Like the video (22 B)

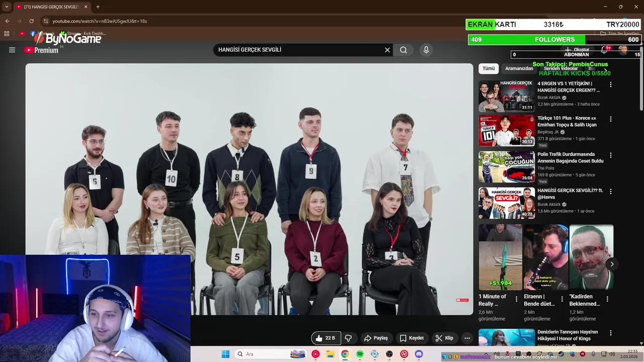pyautogui.click(x=326, y=338)
